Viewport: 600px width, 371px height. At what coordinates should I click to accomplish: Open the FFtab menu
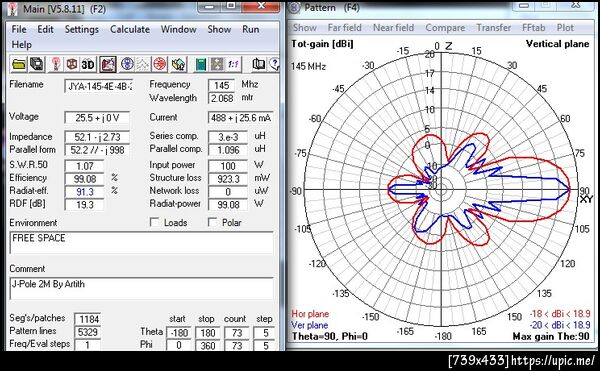click(533, 28)
